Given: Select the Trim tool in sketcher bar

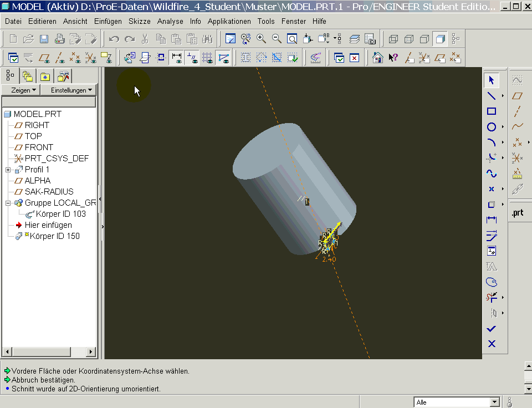Looking at the screenshot, I should [492, 297].
